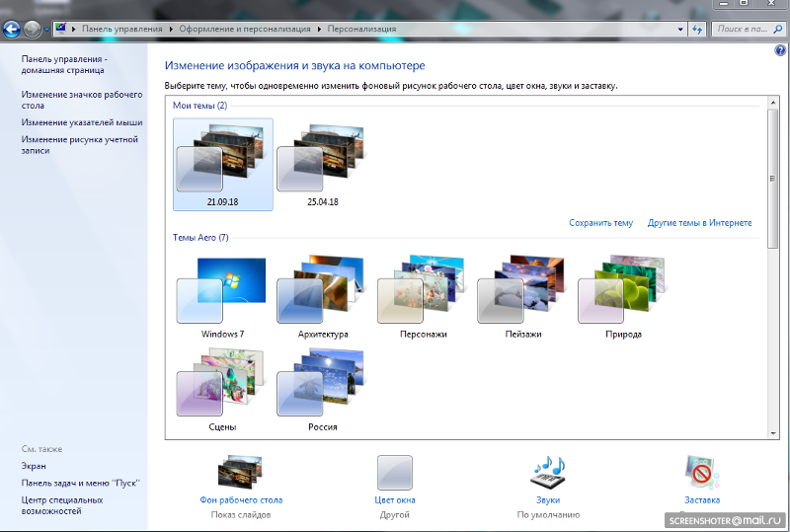
Task: Open window color swatch icon
Action: click(394, 473)
